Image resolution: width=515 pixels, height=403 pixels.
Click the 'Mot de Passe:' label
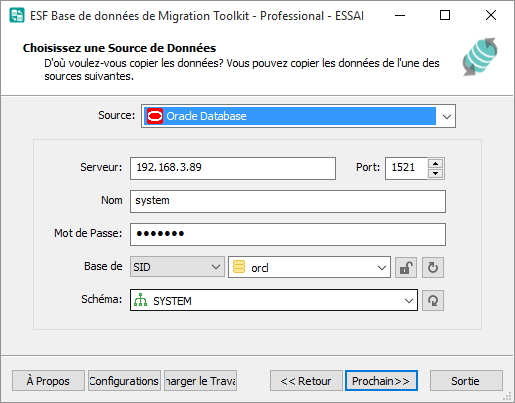click(88, 233)
